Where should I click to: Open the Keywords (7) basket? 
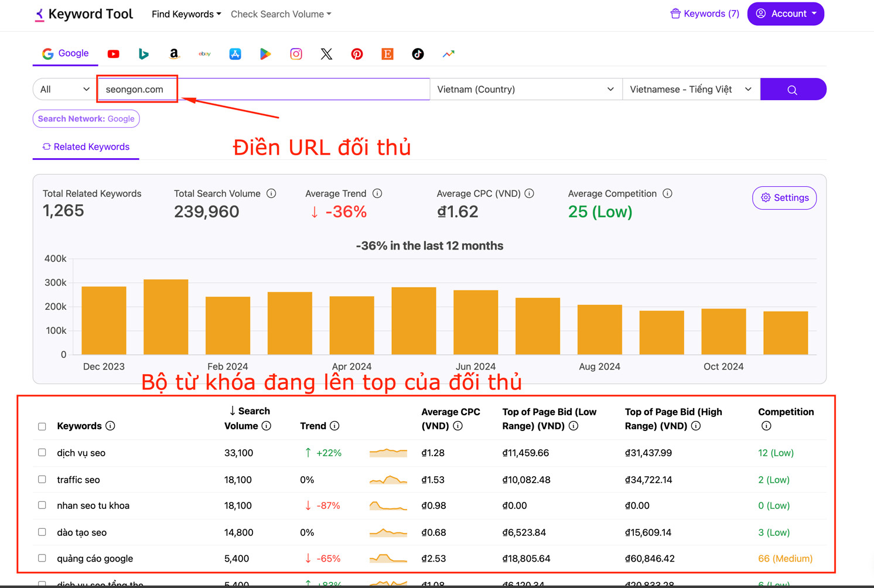(x=705, y=13)
